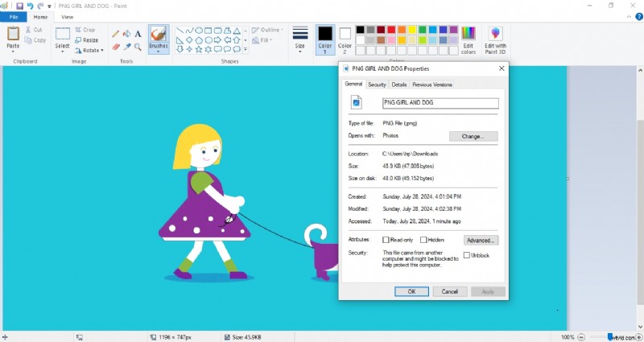644x342 pixels.
Task: Click the Paint Help question mark icon
Action: 639,17
